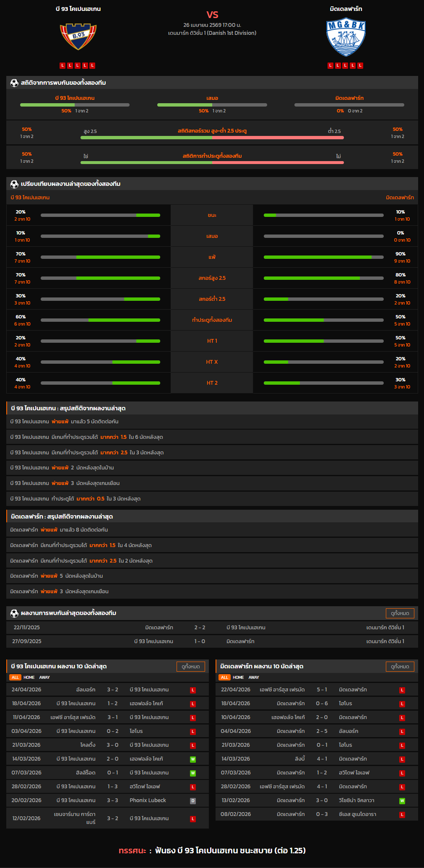The height and width of the screenshot is (868, 424).
Task: Click the over-under 2.5 goals stat bar
Action: (x=212, y=137)
